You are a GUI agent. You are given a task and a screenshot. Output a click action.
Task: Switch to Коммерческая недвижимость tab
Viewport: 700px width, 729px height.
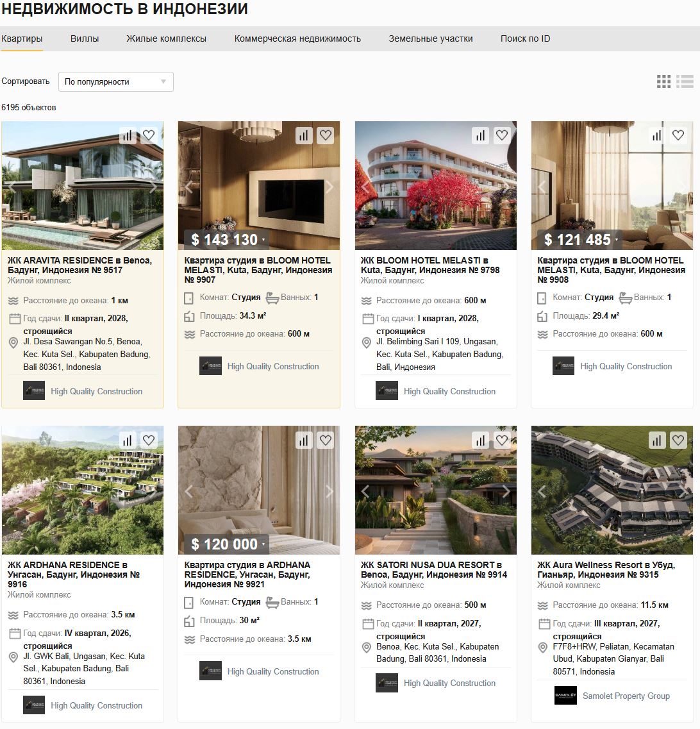tap(297, 38)
